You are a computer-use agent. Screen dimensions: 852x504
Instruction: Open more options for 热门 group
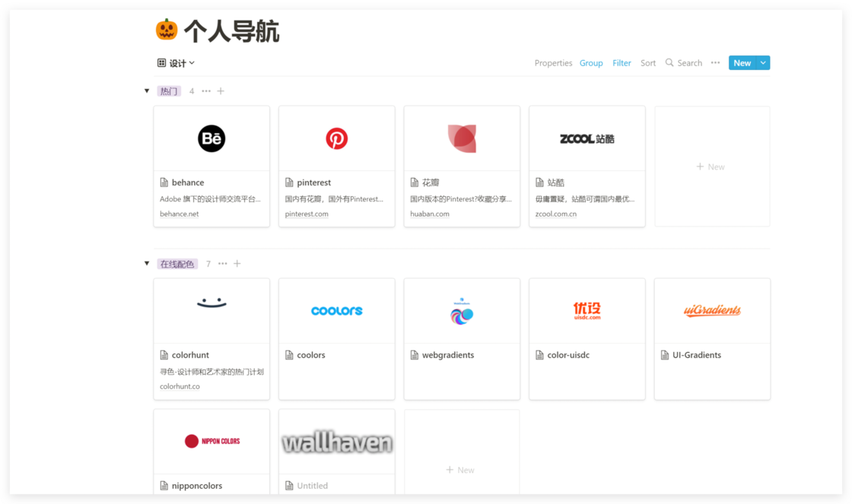pos(206,91)
